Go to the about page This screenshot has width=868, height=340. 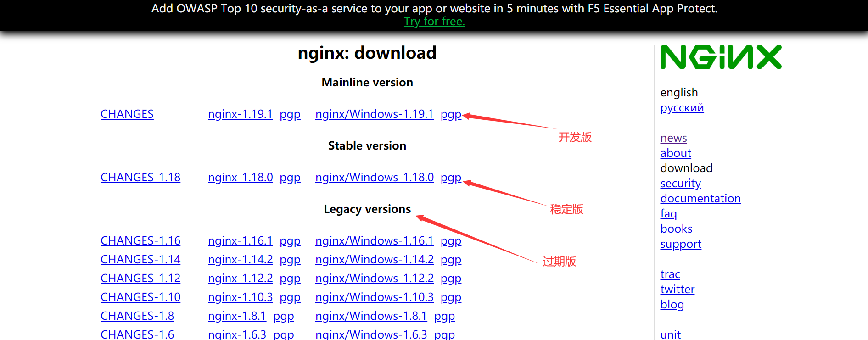(x=676, y=153)
